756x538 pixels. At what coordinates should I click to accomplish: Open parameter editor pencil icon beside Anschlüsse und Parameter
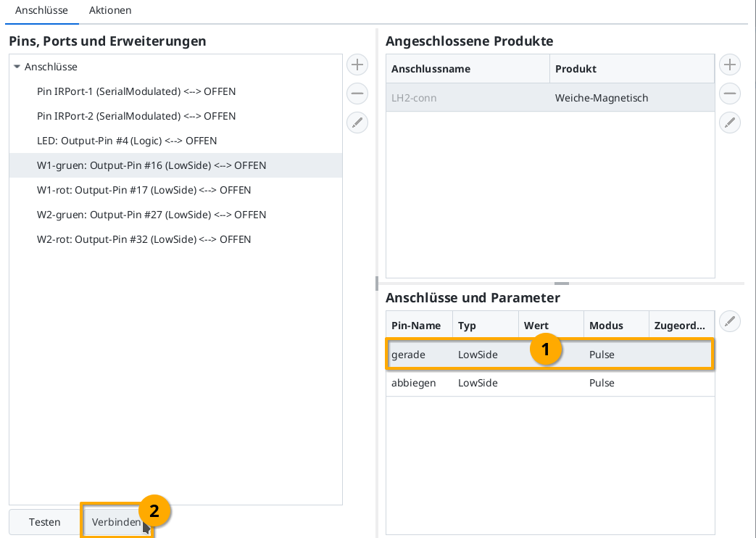(x=729, y=321)
